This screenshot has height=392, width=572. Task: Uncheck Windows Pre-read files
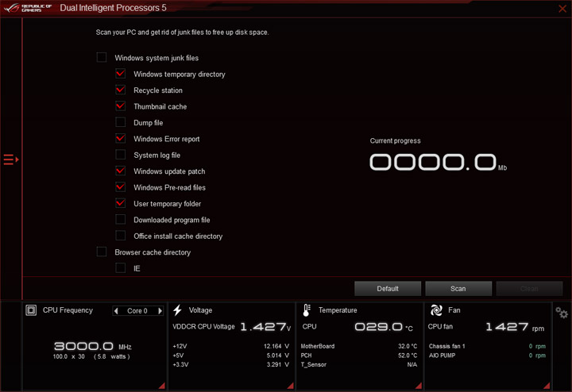121,187
